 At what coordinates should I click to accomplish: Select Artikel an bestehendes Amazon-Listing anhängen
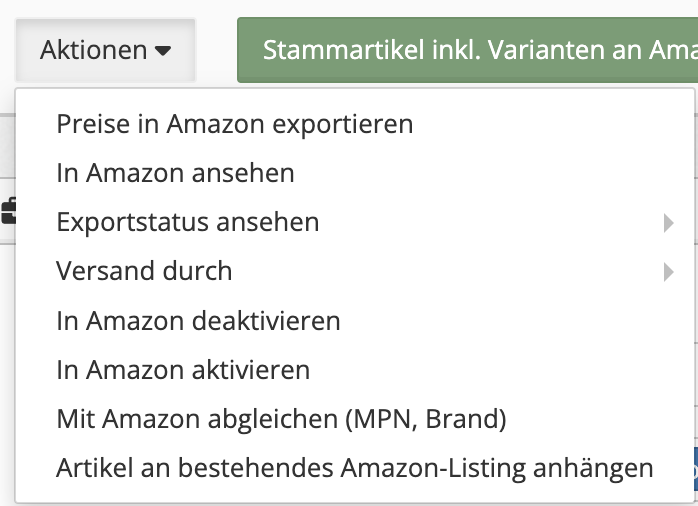click(355, 467)
